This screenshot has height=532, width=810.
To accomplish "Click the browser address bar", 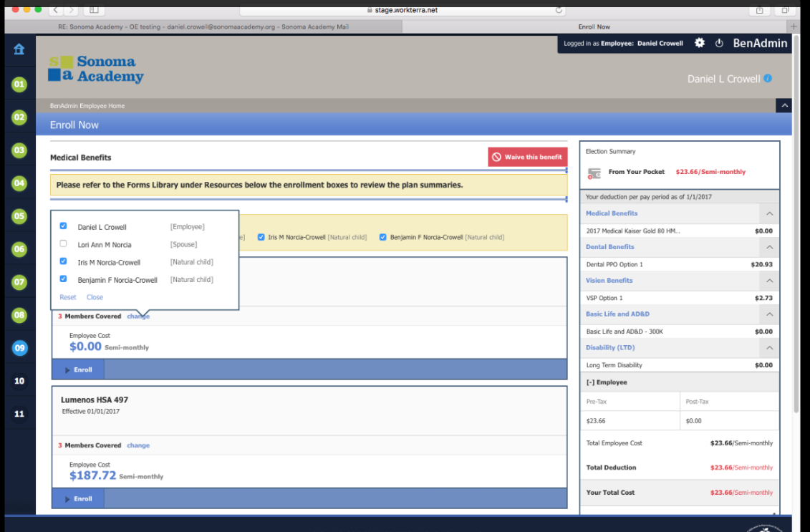I will tap(403, 10).
